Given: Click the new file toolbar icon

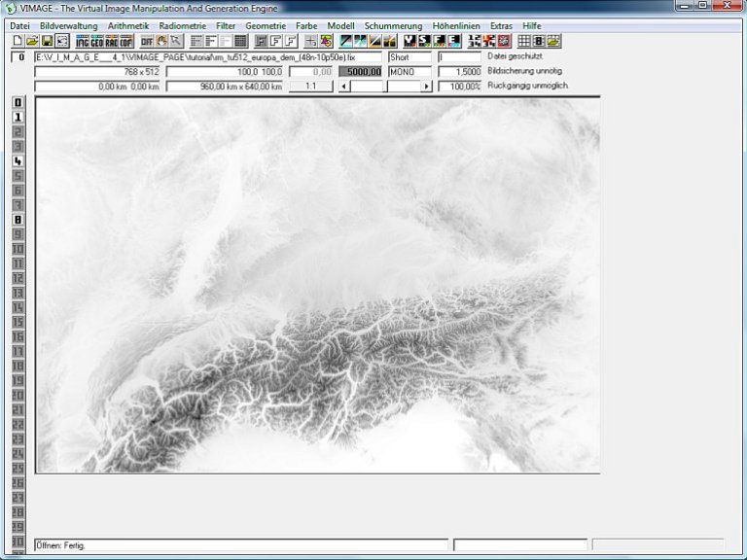Looking at the screenshot, I should click(x=18, y=42).
